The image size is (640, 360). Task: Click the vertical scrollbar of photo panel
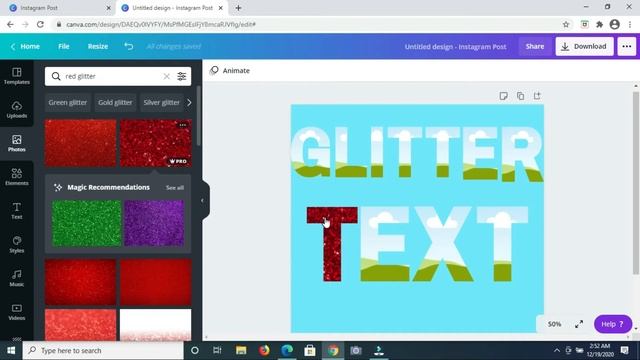coord(198,116)
